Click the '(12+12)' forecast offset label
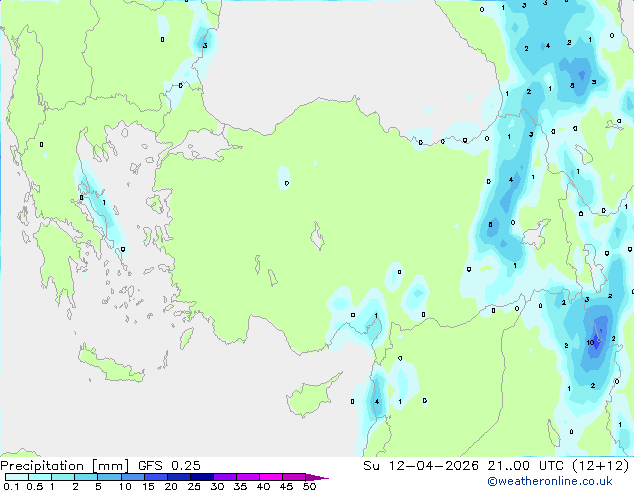The width and height of the screenshot is (634, 490). pyautogui.click(x=601, y=466)
